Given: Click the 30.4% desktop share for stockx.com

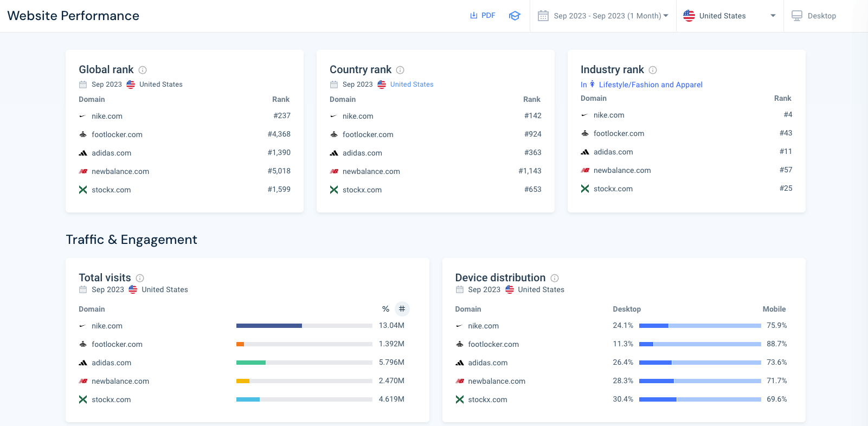Looking at the screenshot, I should tap(623, 399).
